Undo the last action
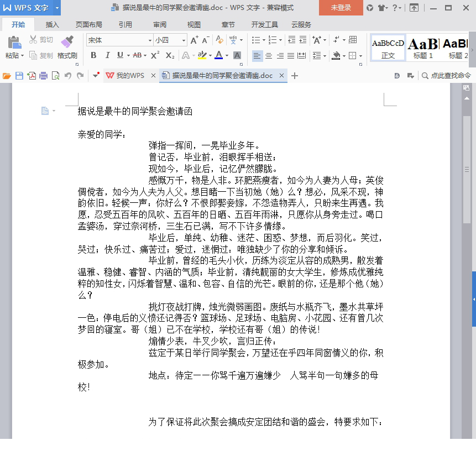 tap(67, 76)
